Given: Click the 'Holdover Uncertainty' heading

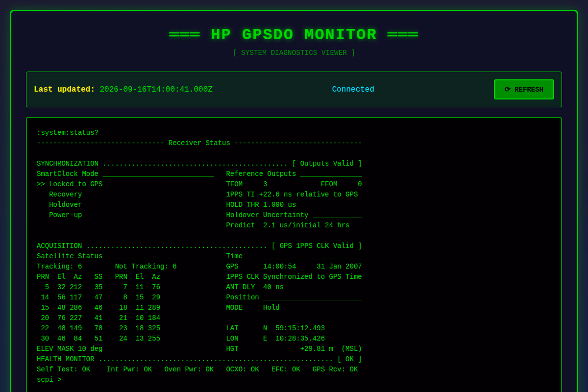Looking at the screenshot, I should [267, 215].
